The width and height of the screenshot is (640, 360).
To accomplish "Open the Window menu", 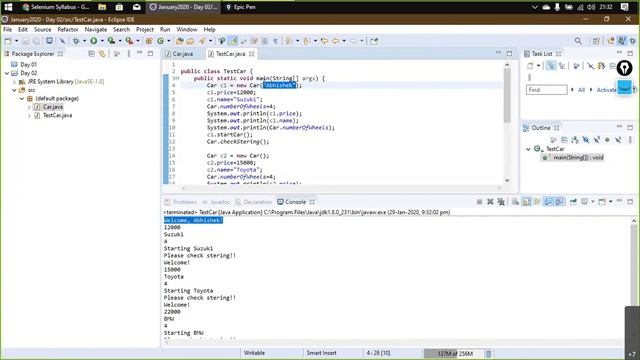I will coord(187,29).
